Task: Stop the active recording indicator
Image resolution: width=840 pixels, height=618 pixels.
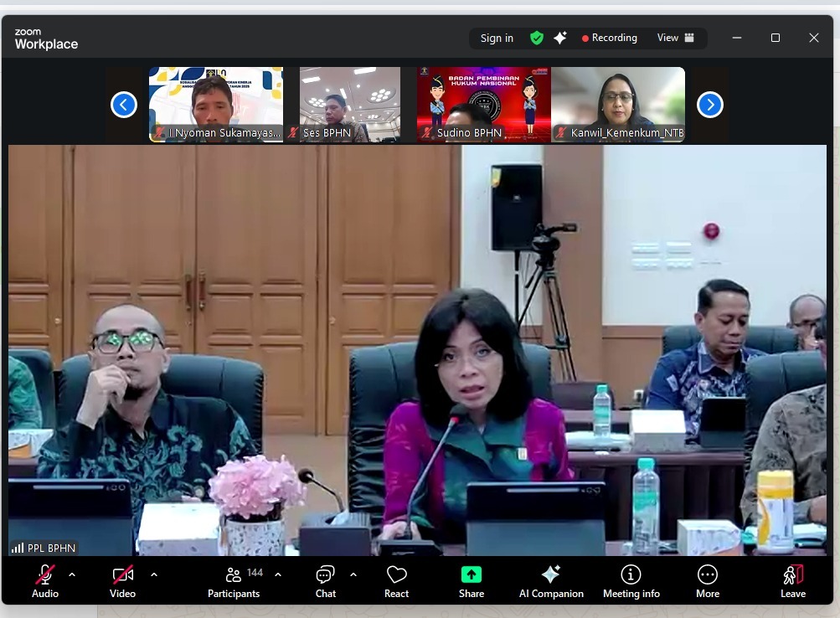Action: (x=609, y=38)
